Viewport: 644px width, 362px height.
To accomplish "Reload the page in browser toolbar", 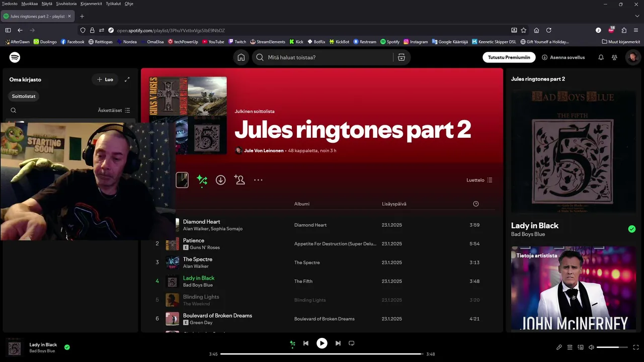I will pyautogui.click(x=549, y=30).
